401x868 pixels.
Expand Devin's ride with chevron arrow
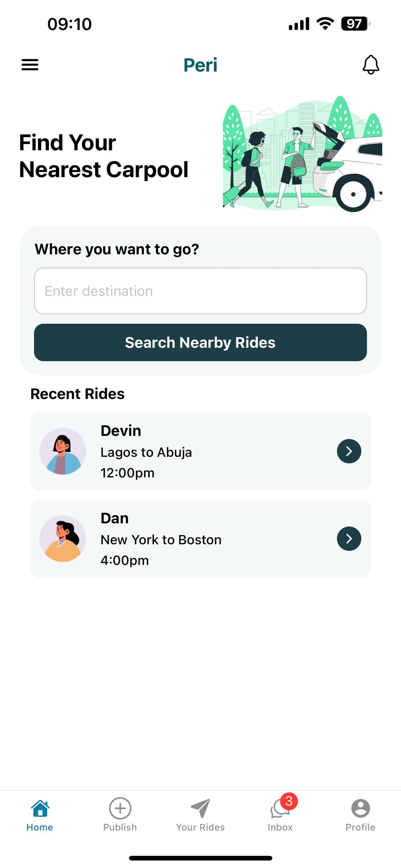click(349, 451)
